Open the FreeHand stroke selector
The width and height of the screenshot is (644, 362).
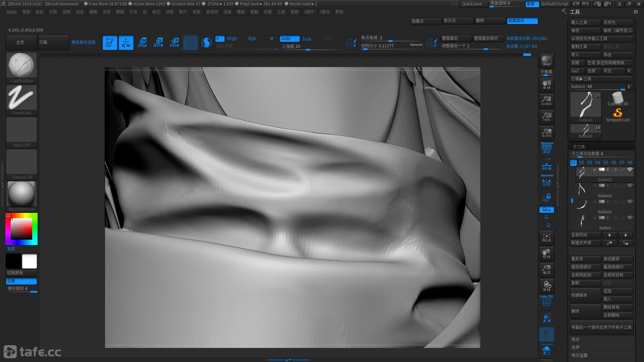pyautogui.click(x=21, y=100)
